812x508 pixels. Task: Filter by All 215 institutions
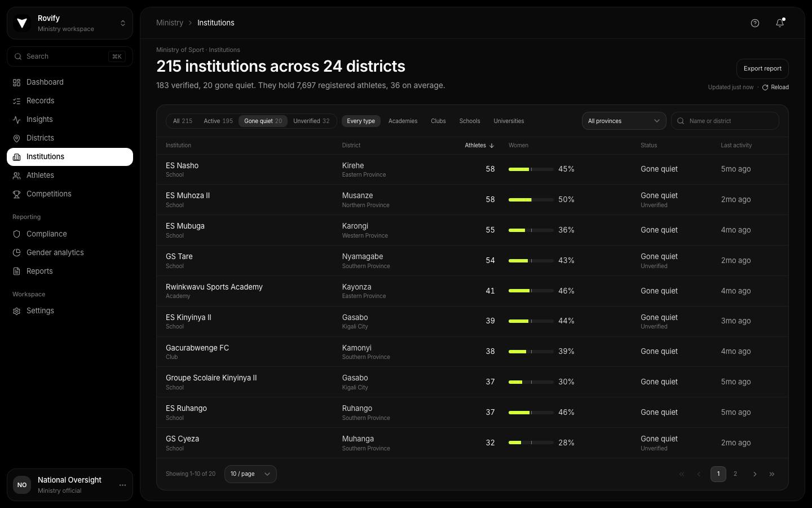[183, 121]
